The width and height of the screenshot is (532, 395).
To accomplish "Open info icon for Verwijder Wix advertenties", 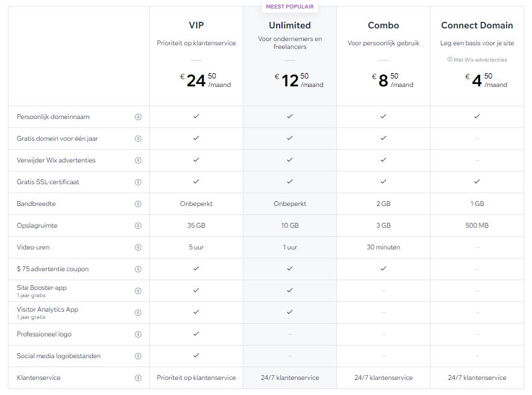I will pos(138,161).
